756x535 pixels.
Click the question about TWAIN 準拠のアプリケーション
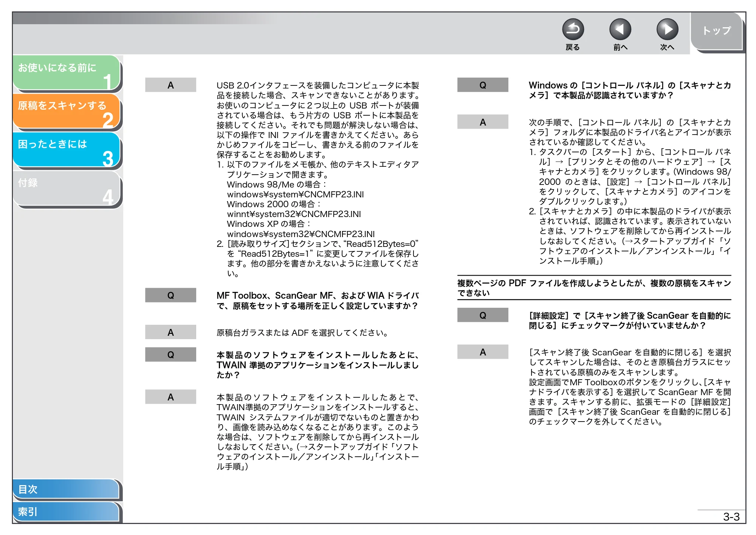(x=318, y=365)
